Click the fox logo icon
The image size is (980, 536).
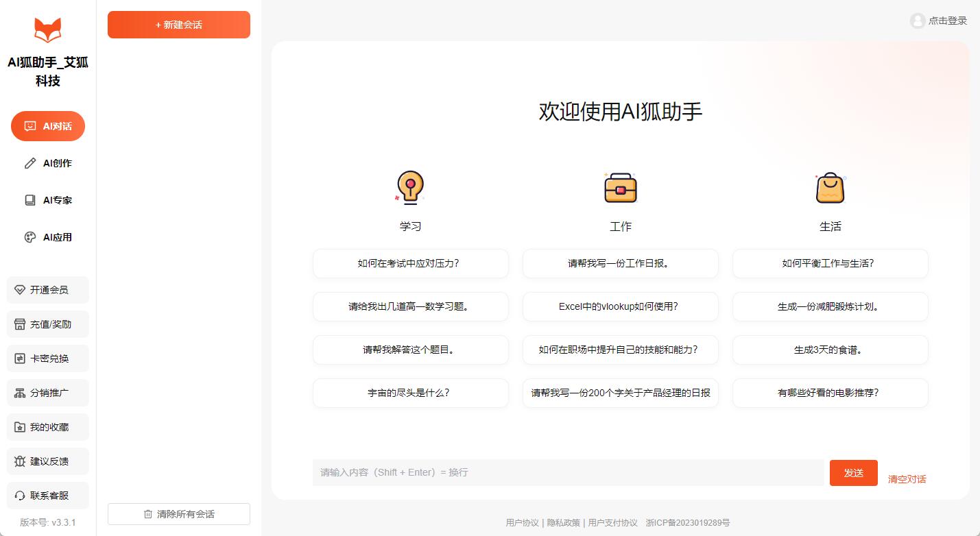(x=48, y=30)
